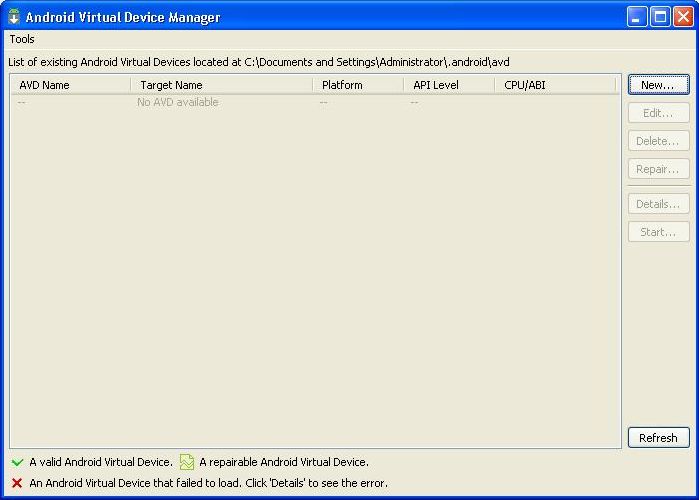699x500 pixels.
Task: Click the Android icon in title bar
Action: coord(14,17)
